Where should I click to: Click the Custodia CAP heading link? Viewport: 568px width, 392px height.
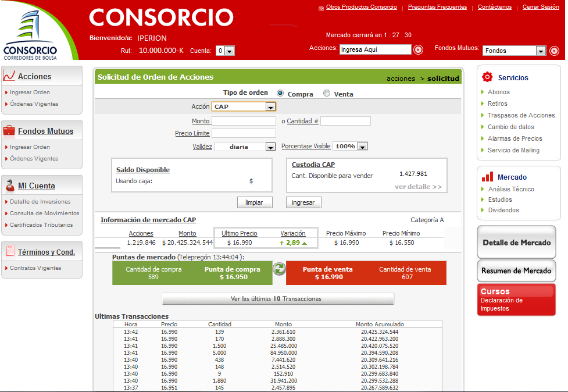pos(313,165)
